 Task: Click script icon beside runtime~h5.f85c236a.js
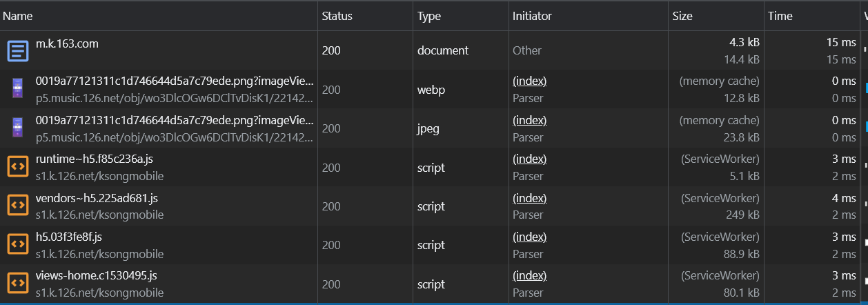click(17, 167)
